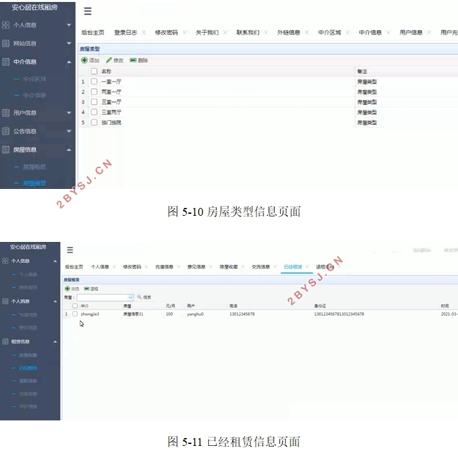
Task: Switch to the 中介信息 tab
Action: [x=370, y=33]
